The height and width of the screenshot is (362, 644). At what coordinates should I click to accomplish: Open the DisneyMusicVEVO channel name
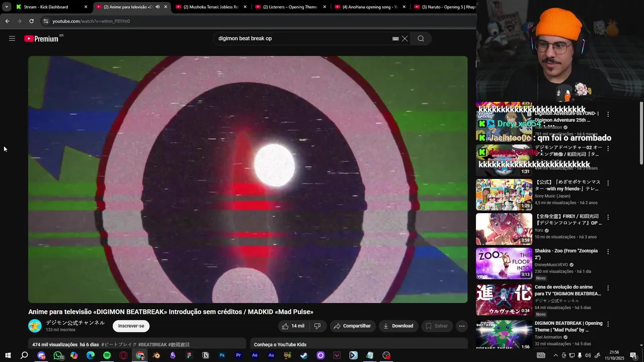(551, 264)
